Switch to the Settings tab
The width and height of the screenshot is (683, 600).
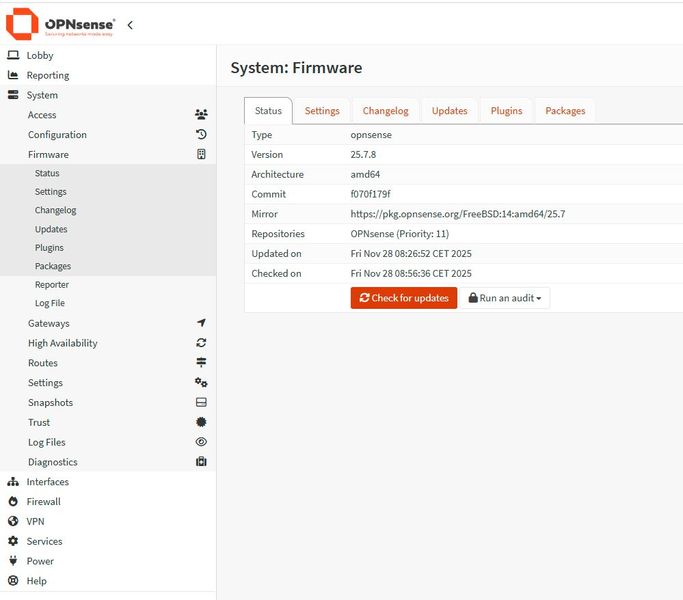[322, 111]
